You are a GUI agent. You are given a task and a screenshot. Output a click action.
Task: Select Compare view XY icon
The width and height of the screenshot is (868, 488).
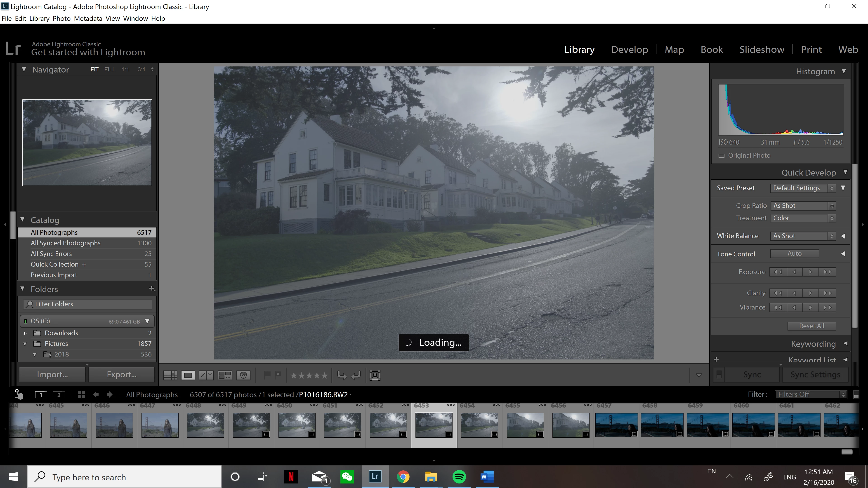pyautogui.click(x=206, y=375)
